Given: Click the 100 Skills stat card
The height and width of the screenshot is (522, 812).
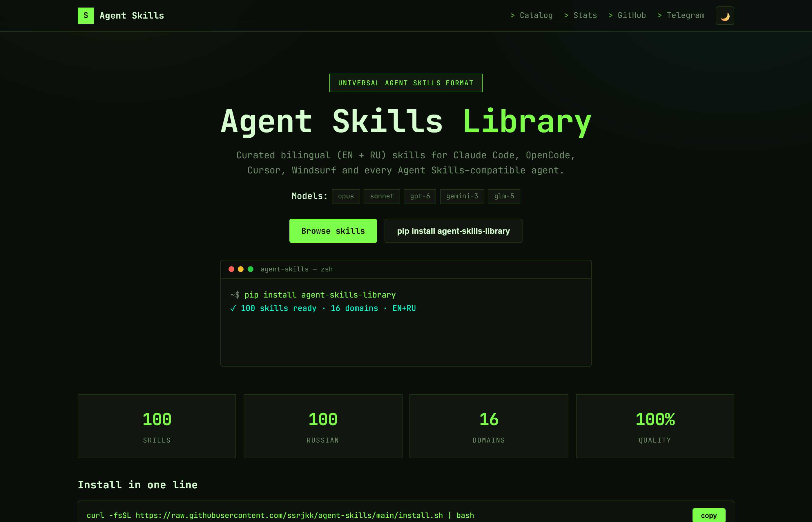Looking at the screenshot, I should [157, 426].
